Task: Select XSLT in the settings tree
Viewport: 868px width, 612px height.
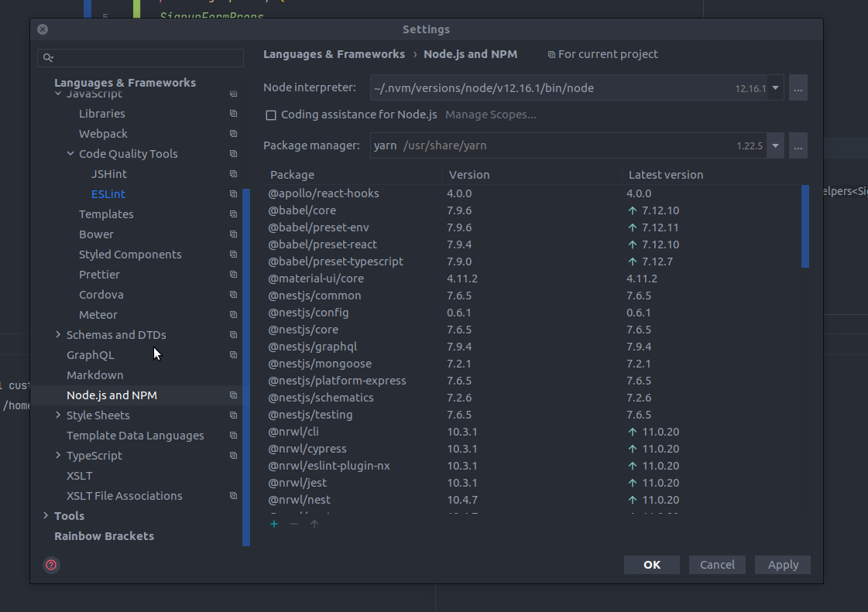Action: click(79, 476)
